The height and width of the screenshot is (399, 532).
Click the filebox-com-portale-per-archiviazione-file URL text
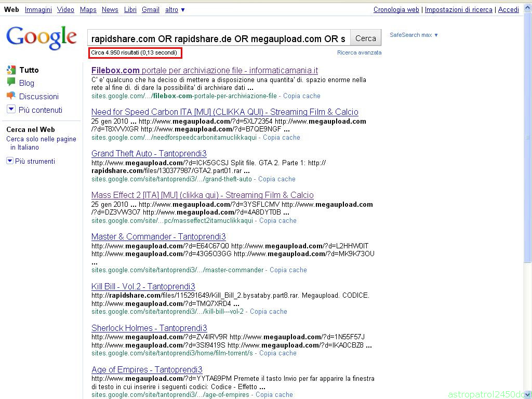(184, 96)
